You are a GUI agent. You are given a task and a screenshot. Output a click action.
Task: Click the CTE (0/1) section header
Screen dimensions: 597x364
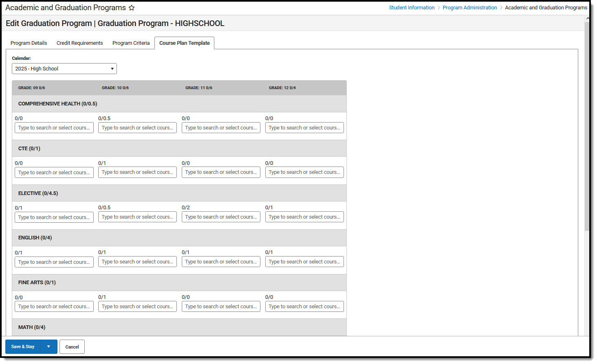click(x=179, y=149)
